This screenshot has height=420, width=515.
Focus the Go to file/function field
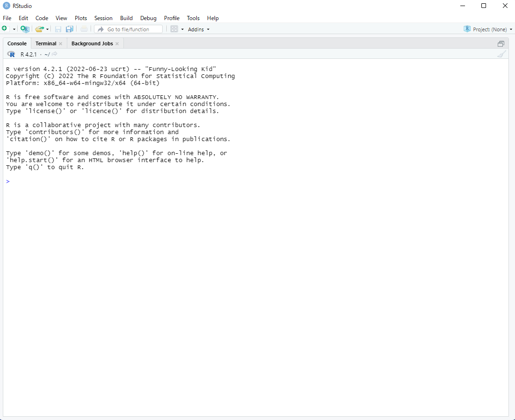click(128, 29)
